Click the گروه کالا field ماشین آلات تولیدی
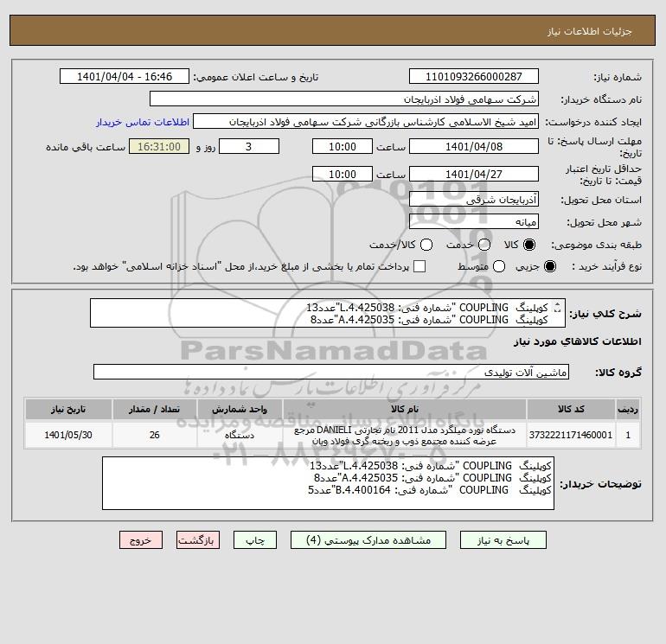The width and height of the screenshot is (666, 644). click(x=331, y=372)
